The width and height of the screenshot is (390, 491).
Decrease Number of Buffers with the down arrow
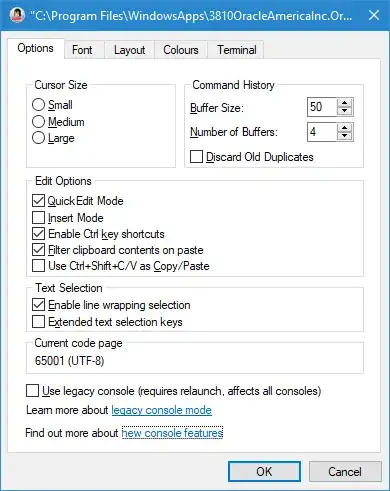pos(345,136)
